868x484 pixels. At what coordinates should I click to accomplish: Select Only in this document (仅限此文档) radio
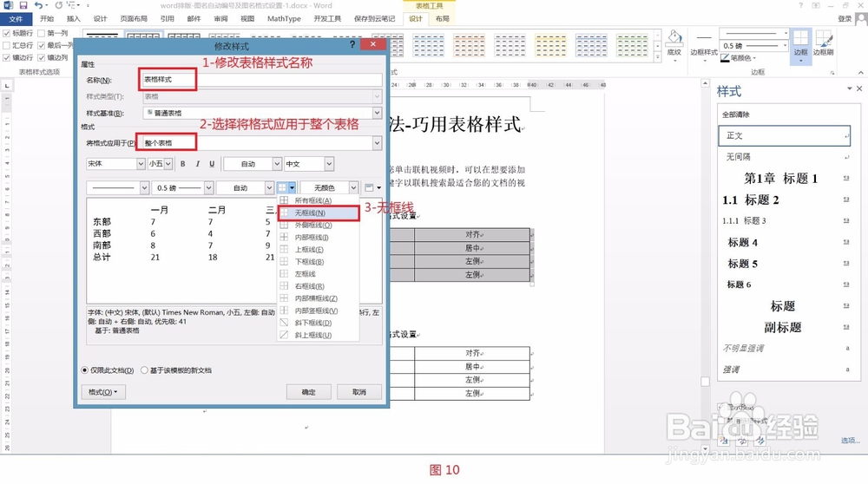click(85, 370)
